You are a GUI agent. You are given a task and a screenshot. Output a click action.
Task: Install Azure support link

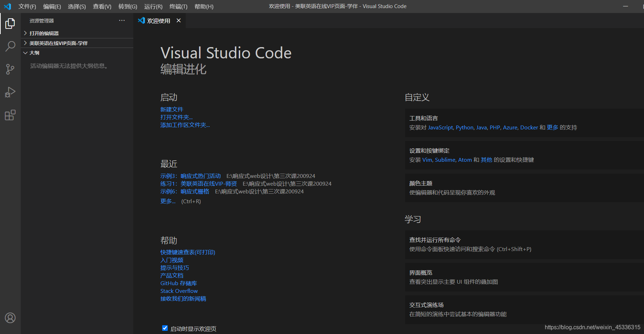[510, 127]
